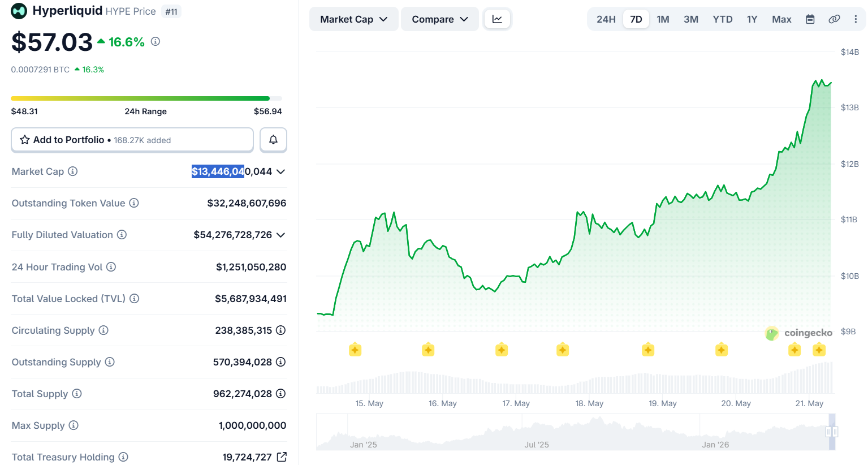868x465 pixels.
Task: Click the $32,248,607,696 value
Action: pos(247,203)
